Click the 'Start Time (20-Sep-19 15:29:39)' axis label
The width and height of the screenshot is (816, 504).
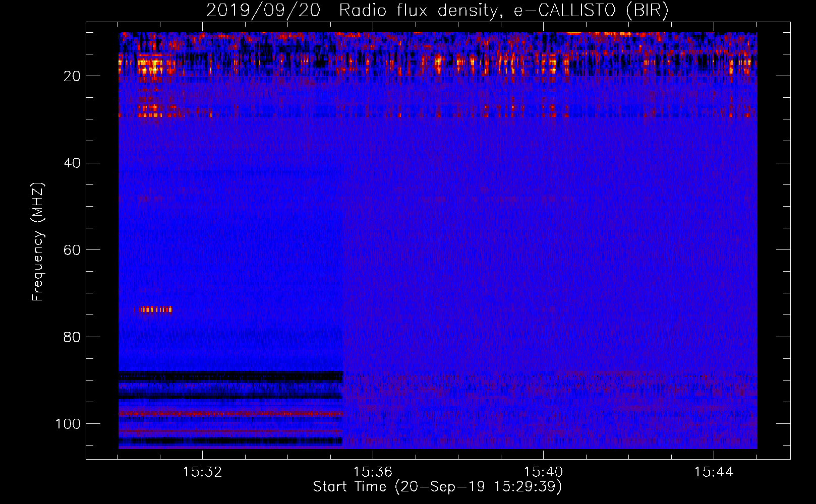coord(437,487)
